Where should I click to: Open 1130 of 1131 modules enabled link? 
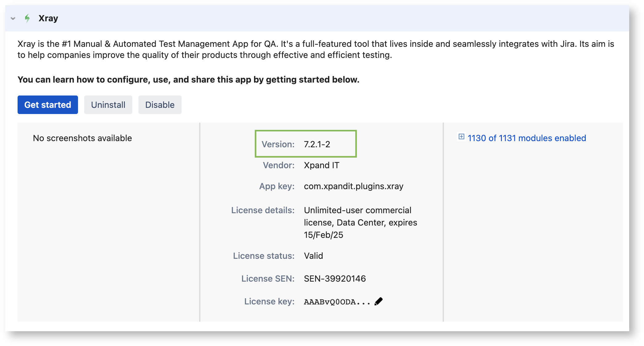click(x=527, y=138)
